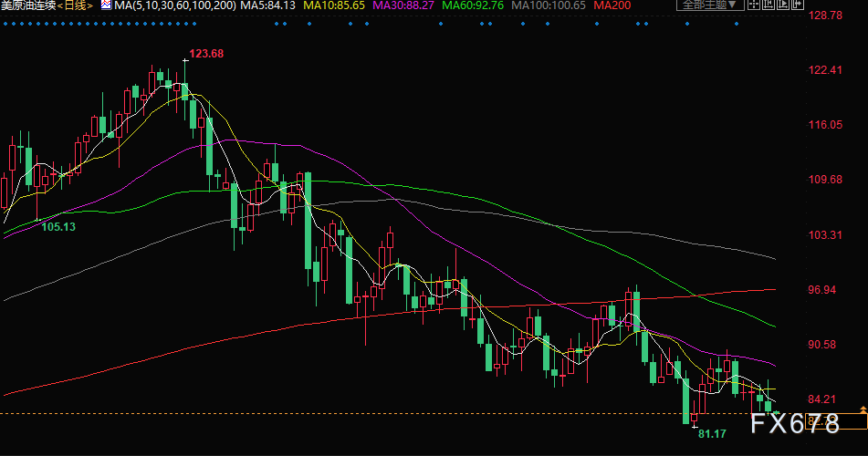Click the MA60:92.76 legend label
Screen dimensions: 868x456
[x=474, y=5]
